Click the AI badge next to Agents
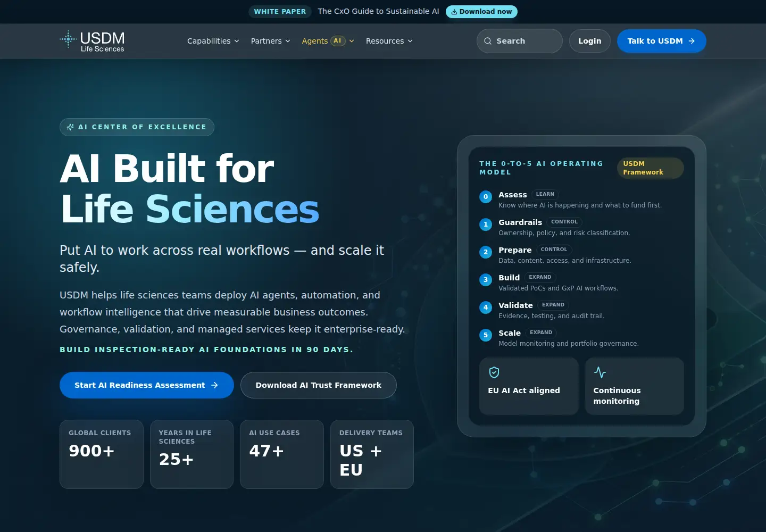 coord(338,41)
